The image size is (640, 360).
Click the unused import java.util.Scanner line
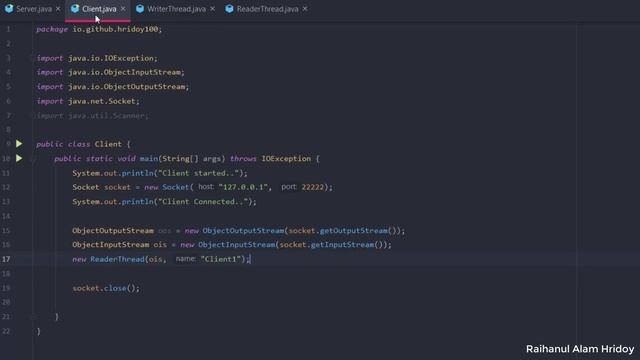click(93, 116)
